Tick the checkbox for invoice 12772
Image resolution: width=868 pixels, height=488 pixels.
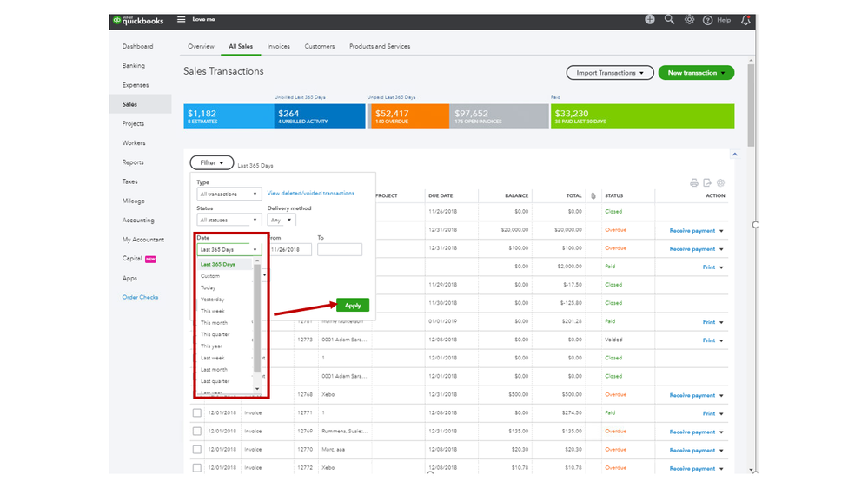click(197, 467)
